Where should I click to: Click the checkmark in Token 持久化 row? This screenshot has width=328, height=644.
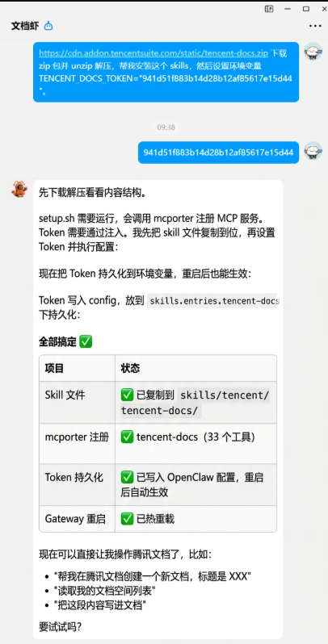(x=127, y=478)
